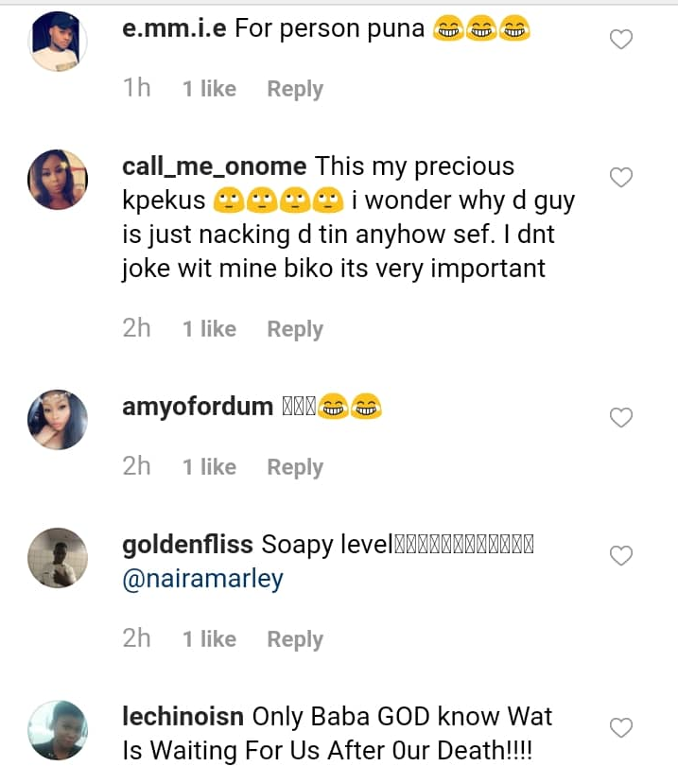Reply to amyofordum's comment

pyautogui.click(x=295, y=467)
